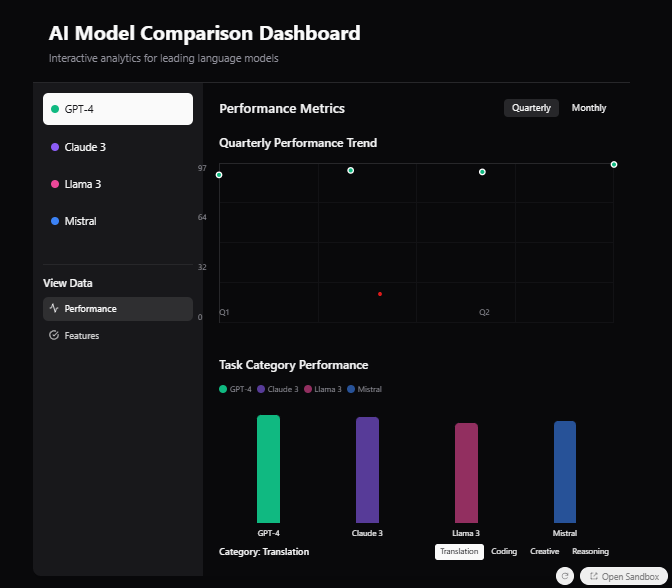This screenshot has width=672, height=588.
Task: Click the GPT-4 label under the bar
Action: pos(268,533)
